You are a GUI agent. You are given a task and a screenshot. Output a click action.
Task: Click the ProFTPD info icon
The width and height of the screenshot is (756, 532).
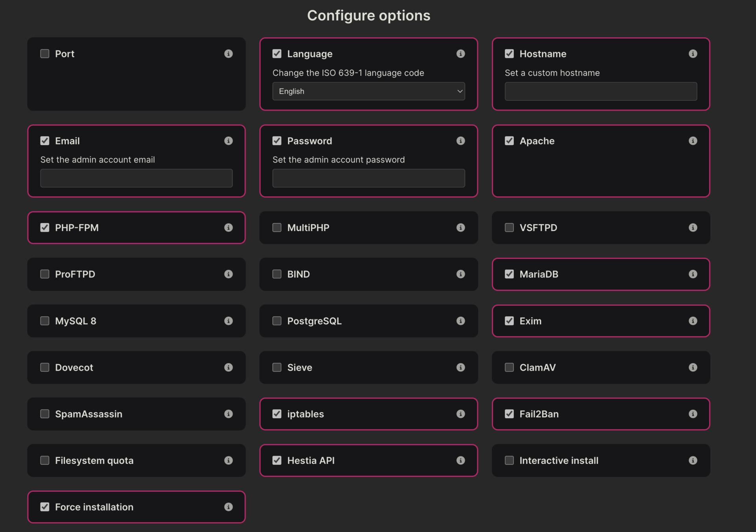point(228,274)
